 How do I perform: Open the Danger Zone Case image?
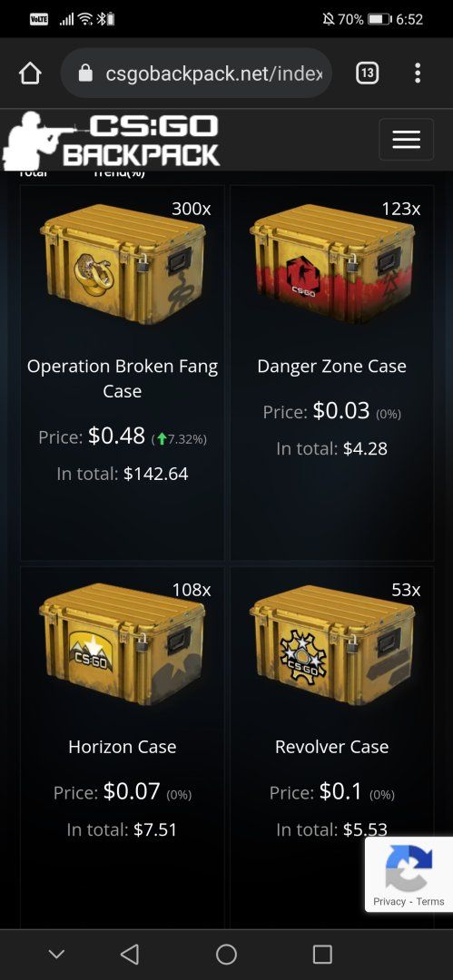click(x=332, y=264)
